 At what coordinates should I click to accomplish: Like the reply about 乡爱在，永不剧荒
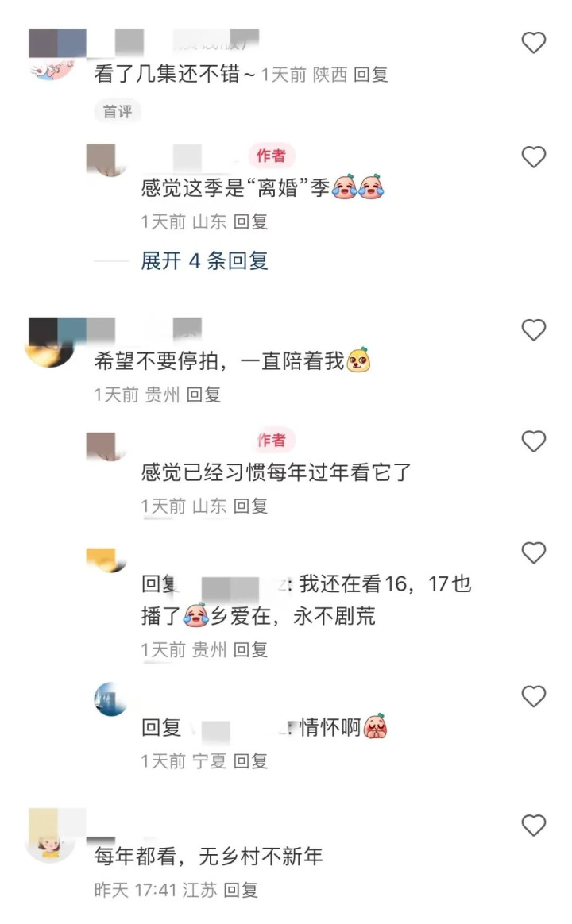534,552
